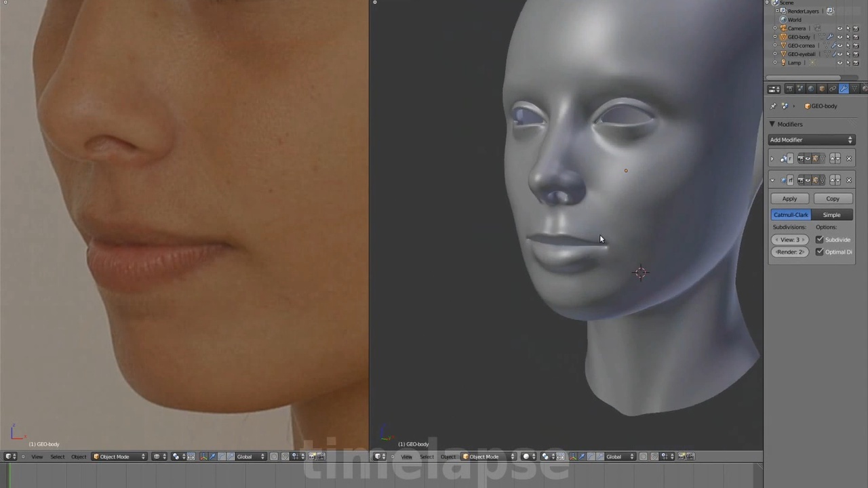This screenshot has height=488, width=868.
Task: Open the Object constraints chain-link icon
Action: [833, 89]
